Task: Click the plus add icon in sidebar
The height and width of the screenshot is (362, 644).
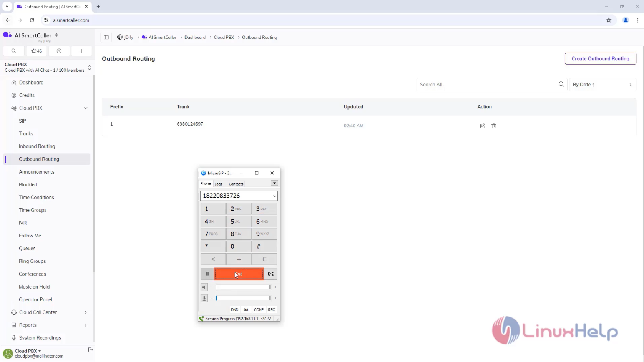Action: (81, 51)
